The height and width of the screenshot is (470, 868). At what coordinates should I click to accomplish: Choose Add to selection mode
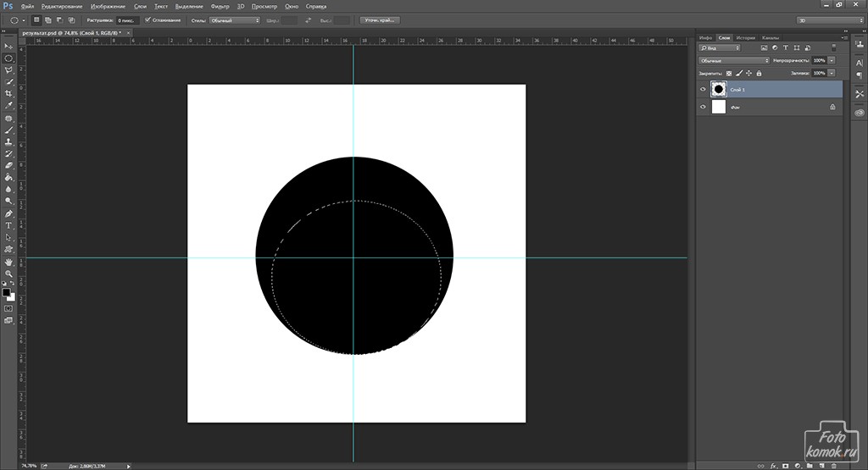click(x=48, y=20)
